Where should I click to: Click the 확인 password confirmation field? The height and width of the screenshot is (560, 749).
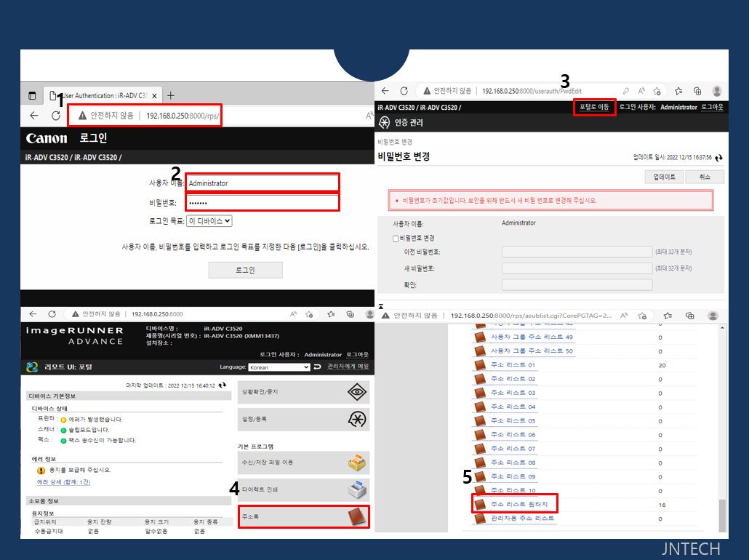click(577, 285)
